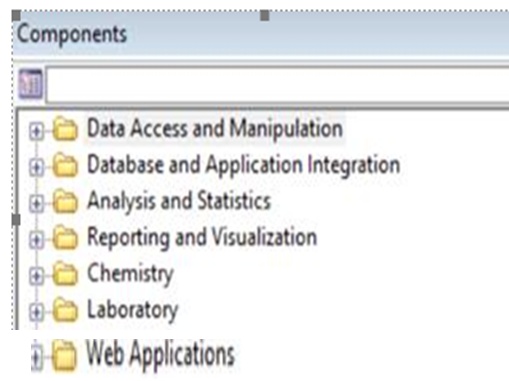This screenshot has height=381, width=509.
Task: Click the Data Access and Manipulation folder icon
Action: 65,128
